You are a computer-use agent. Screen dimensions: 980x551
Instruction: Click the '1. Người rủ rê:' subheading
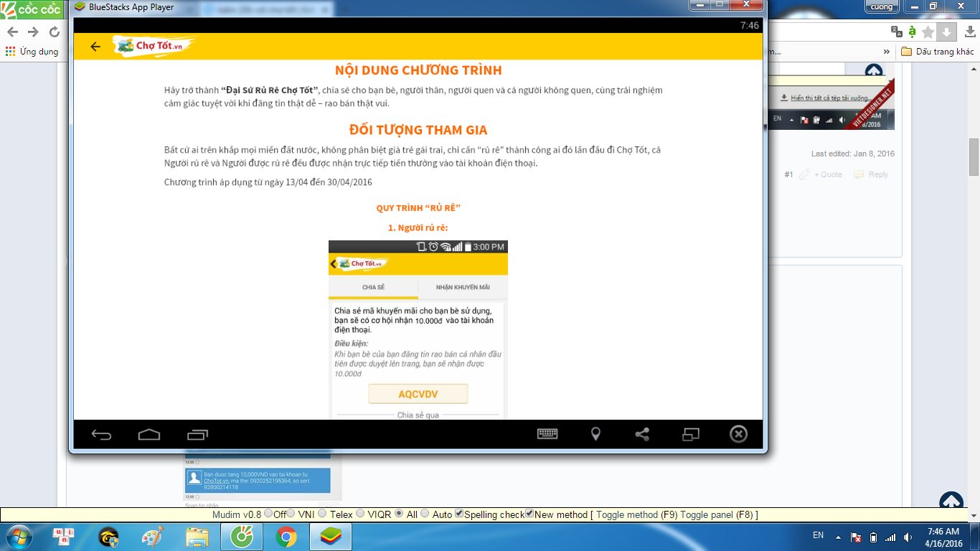pyautogui.click(x=418, y=227)
